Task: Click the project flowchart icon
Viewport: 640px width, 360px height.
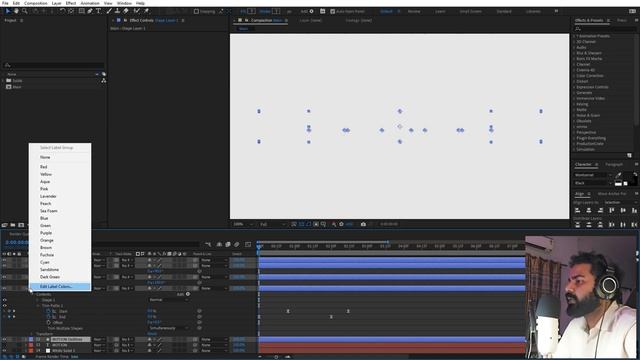Action: click(x=104, y=80)
